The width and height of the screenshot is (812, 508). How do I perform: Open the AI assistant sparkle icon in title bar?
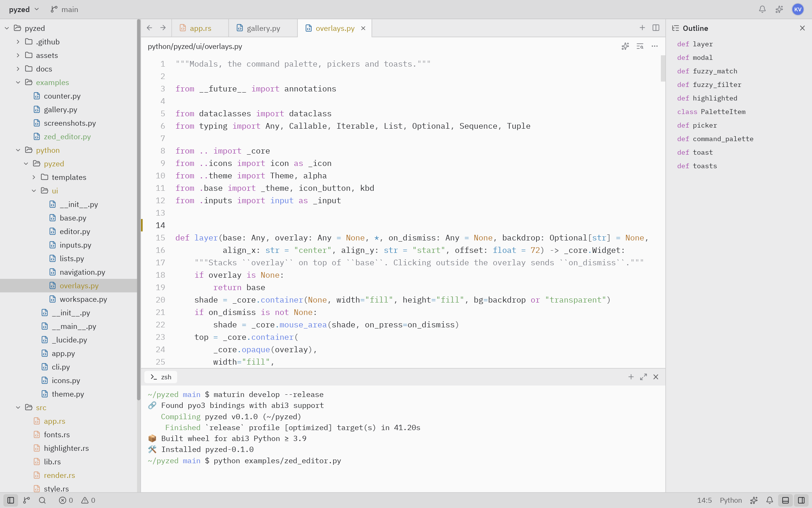pos(779,9)
